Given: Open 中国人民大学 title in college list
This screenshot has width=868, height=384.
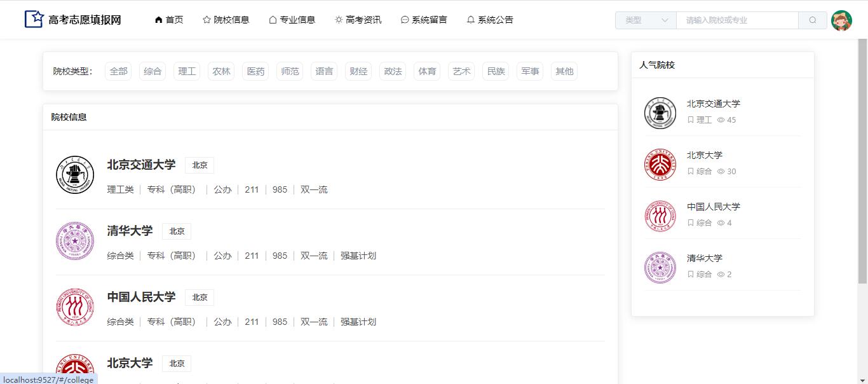Looking at the screenshot, I should [141, 297].
